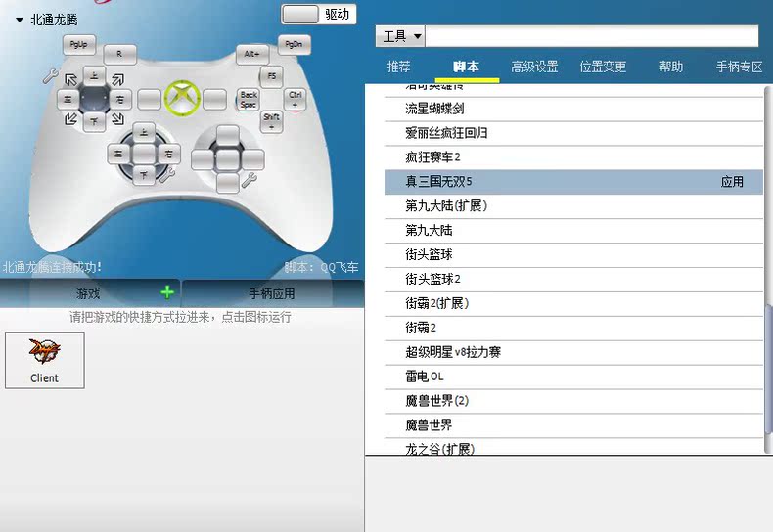The image size is (773, 532).
Task: Click the PgDn key mapping button
Action: pos(294,44)
